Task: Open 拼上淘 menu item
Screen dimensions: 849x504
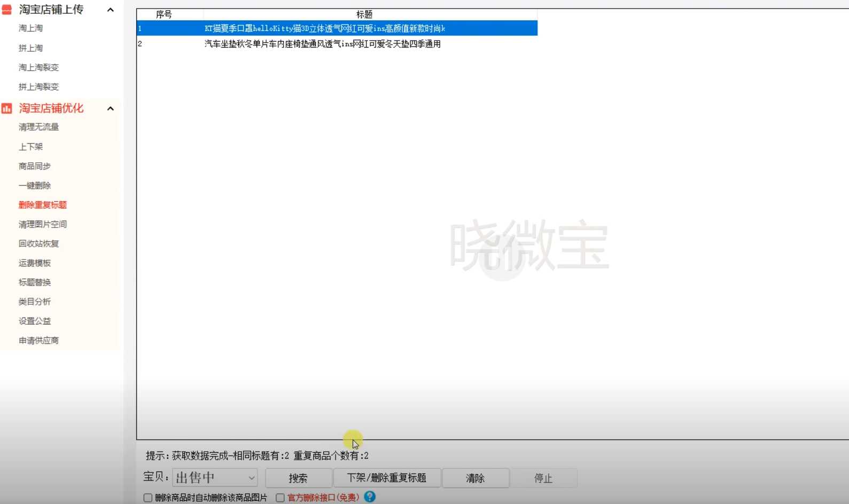Action: (30, 48)
